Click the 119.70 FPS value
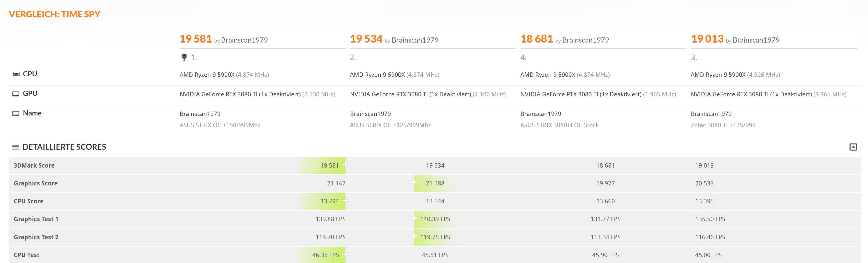Image resolution: width=868 pixels, height=263 pixels. pos(331,237)
